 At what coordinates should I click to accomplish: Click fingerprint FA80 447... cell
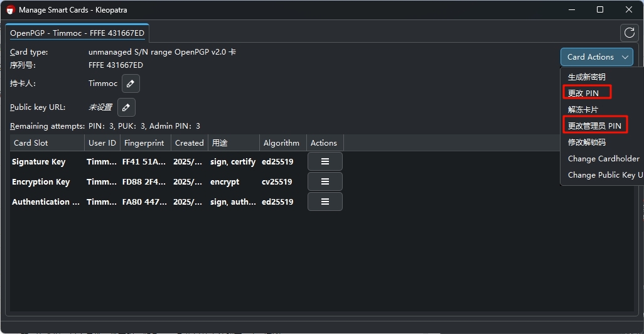click(144, 202)
